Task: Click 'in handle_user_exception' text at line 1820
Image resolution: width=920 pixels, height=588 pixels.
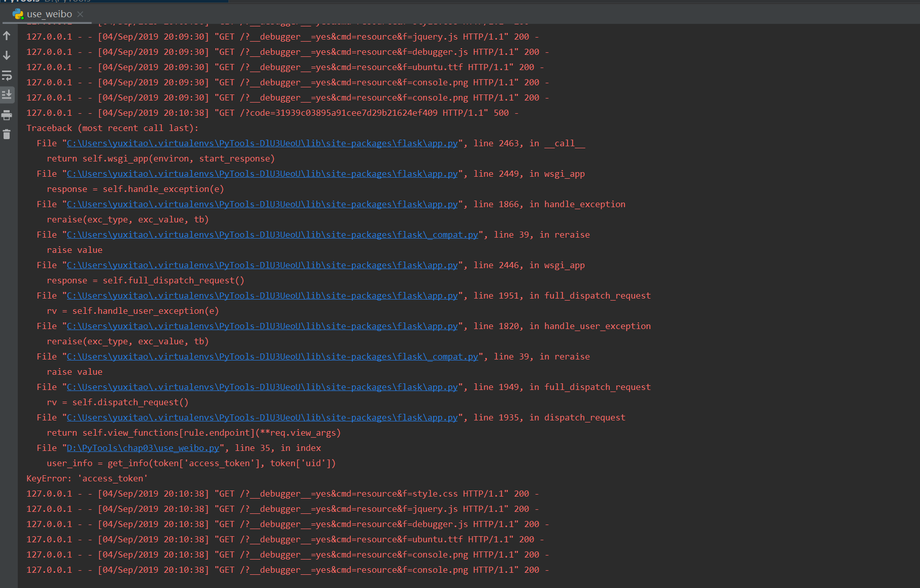Action: point(590,326)
